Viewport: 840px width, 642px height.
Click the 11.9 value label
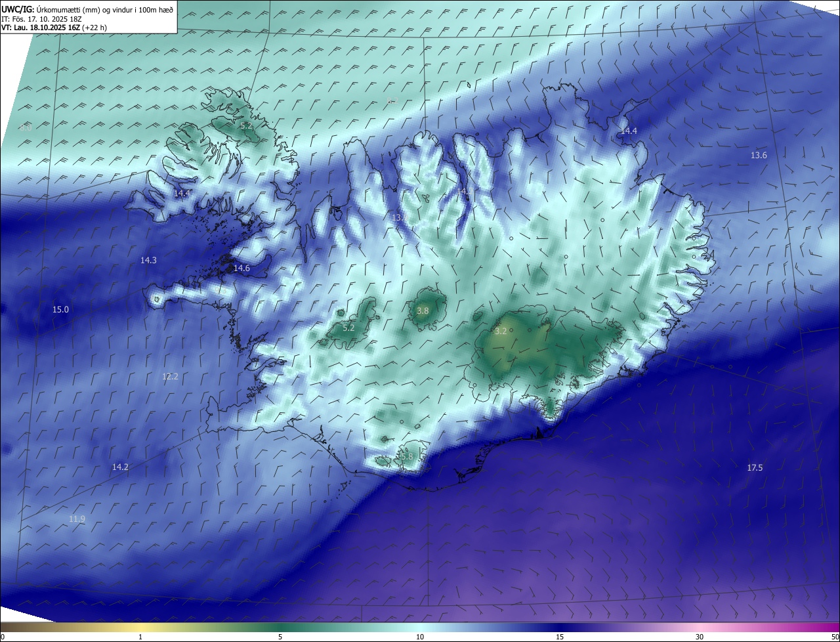(77, 519)
